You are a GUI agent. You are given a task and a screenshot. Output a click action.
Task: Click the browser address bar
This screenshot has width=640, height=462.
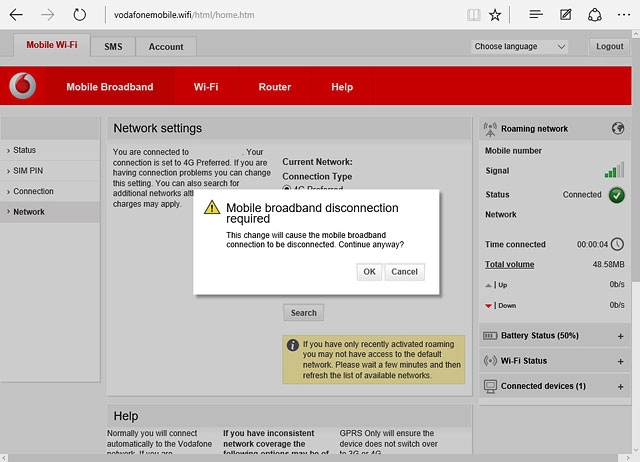pos(280,15)
